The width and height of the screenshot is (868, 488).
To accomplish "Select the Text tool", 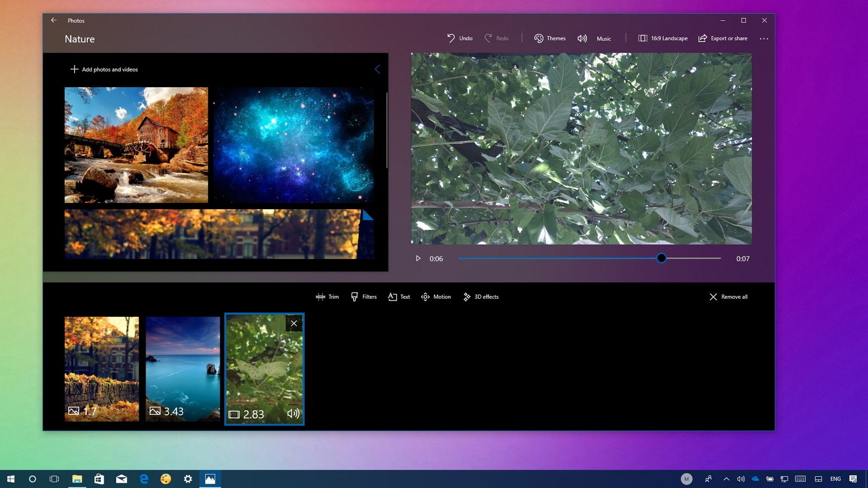I will point(399,297).
